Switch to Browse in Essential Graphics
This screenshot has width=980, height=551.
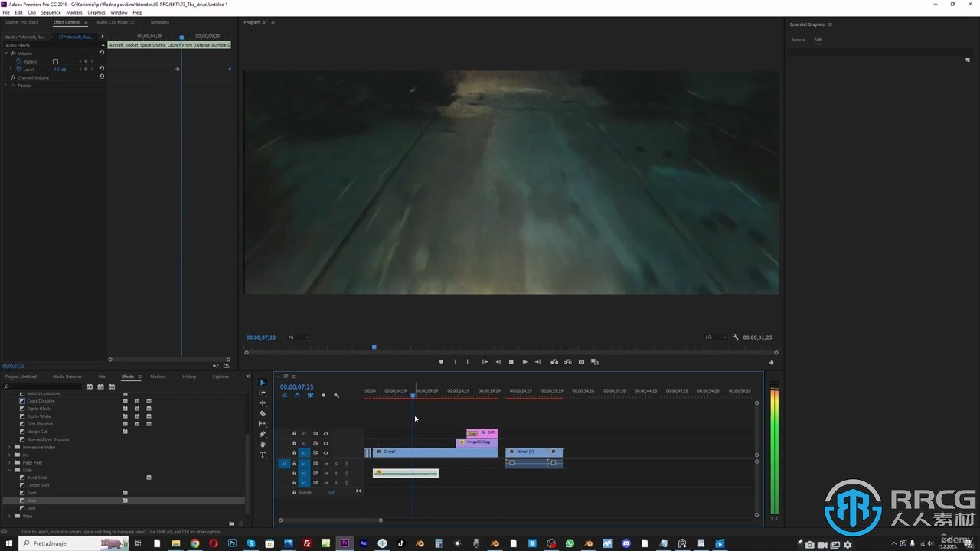[798, 40]
